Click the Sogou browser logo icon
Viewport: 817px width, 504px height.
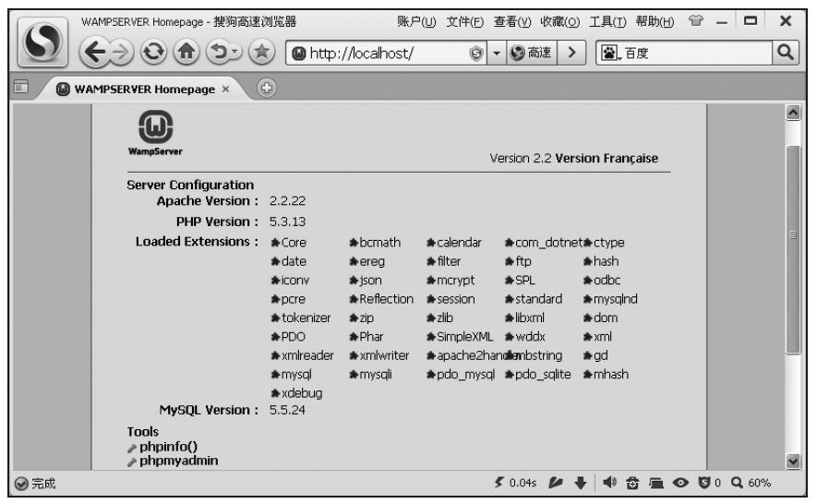[42, 42]
